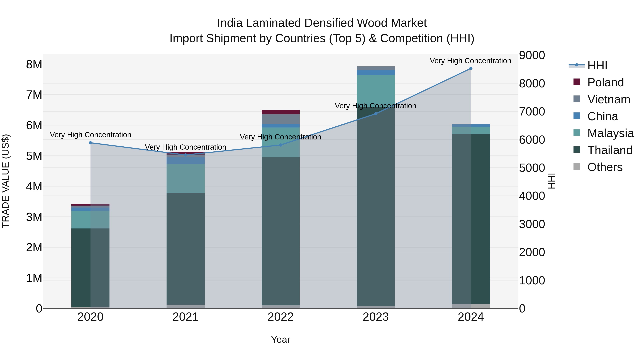
Task: Click the Thailand segment of the 2020 bar
Action: click(x=91, y=268)
